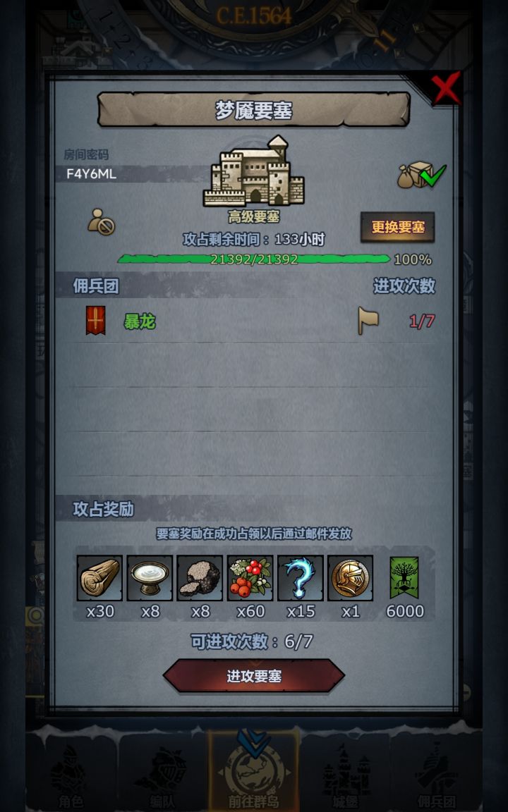The image size is (508, 812).
Task: Toggle the loot bag green checkmark
Action: tap(421, 175)
